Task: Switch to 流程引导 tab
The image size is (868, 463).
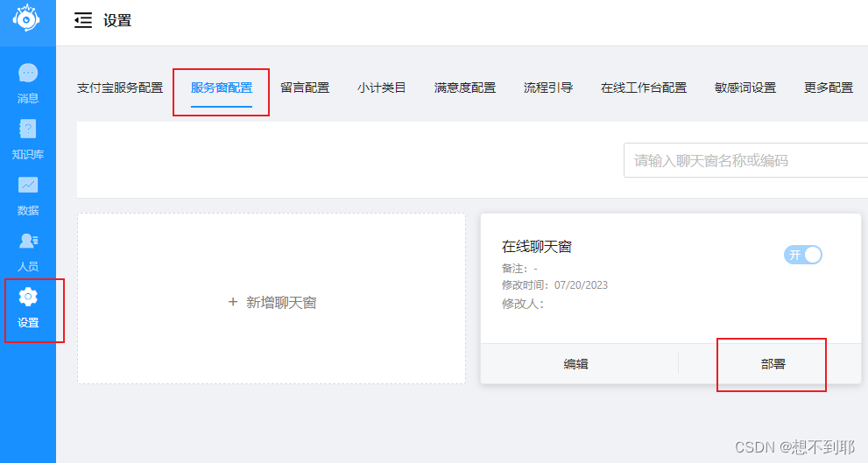Action: [x=548, y=88]
